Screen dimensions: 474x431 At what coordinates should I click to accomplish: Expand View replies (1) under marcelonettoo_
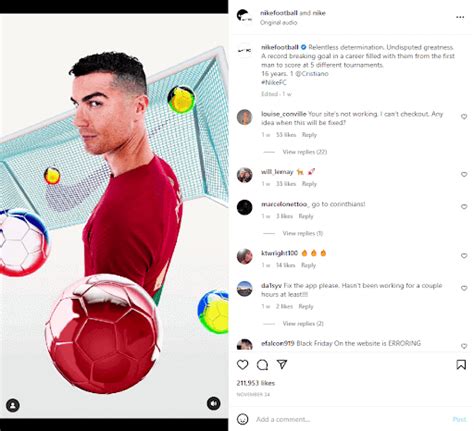(x=303, y=233)
